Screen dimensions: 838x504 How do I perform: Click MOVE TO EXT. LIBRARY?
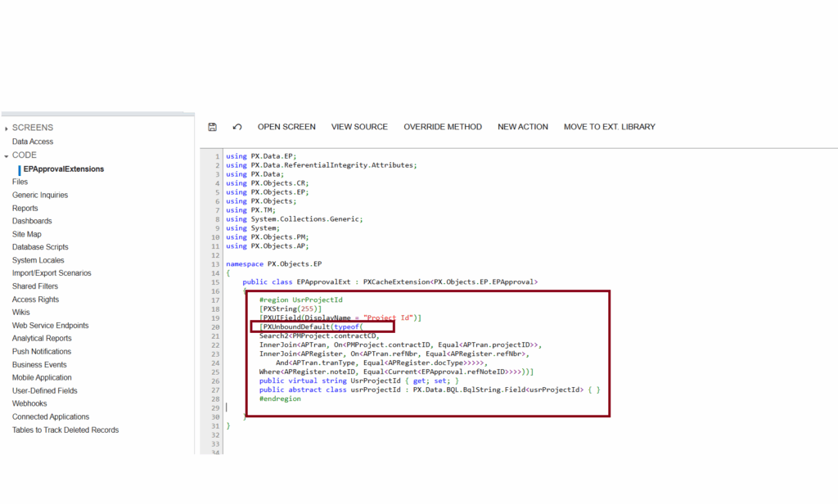point(609,127)
